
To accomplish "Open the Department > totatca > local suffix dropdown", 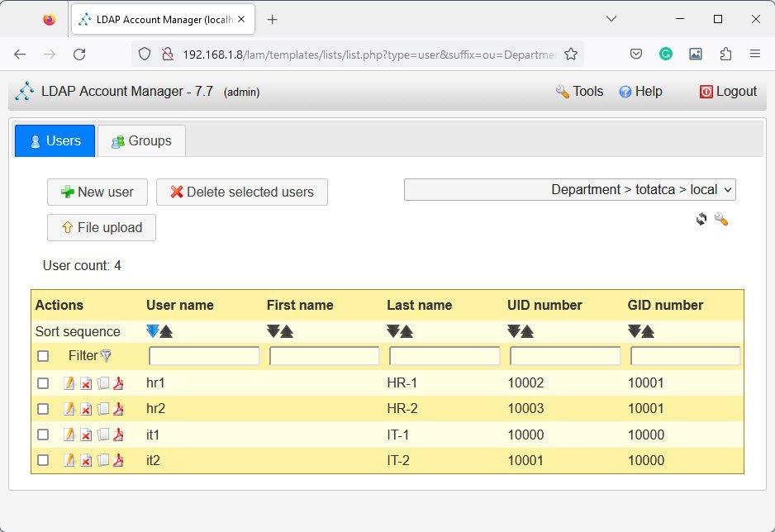I will [570, 190].
